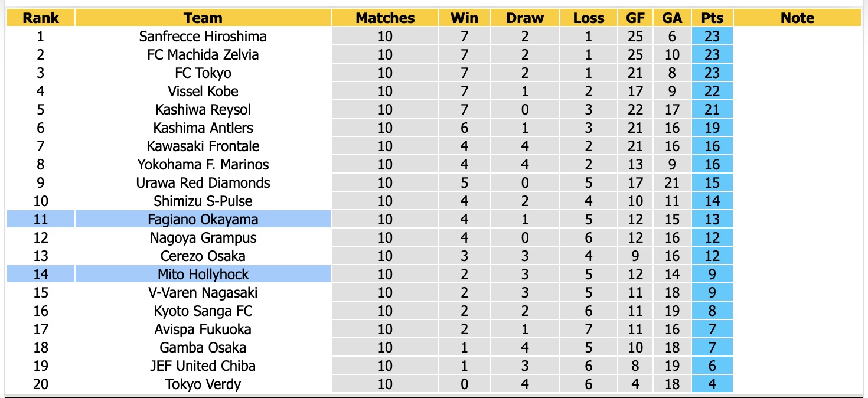Open the Tokyo Verdy team entry
Image resolution: width=868 pixels, height=398 pixels.
203,384
